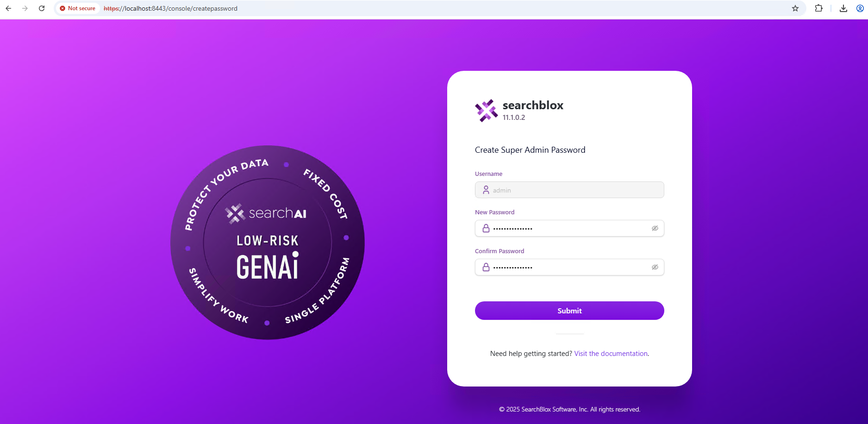Open the Visit the documentation link

(x=611, y=354)
